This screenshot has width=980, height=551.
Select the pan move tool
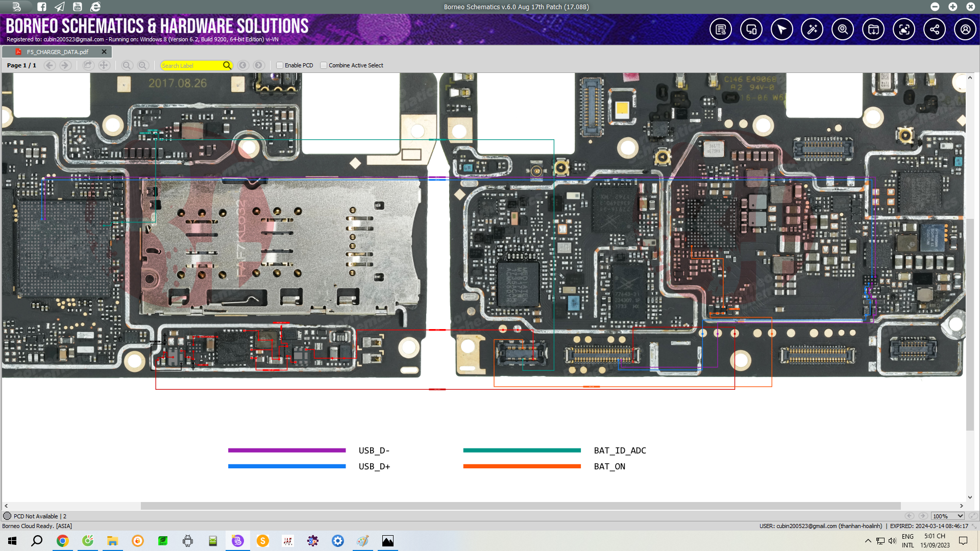(x=104, y=65)
